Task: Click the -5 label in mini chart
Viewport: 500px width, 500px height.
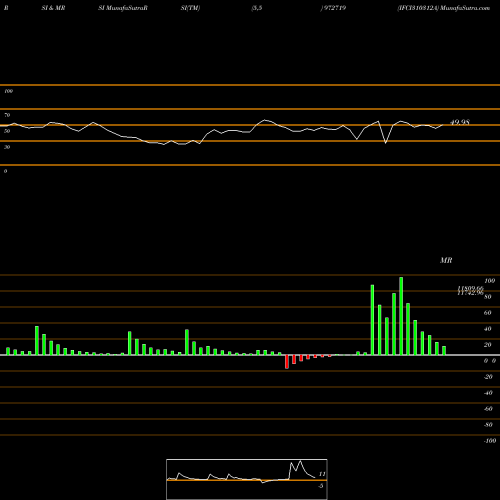Action: tap(321, 486)
